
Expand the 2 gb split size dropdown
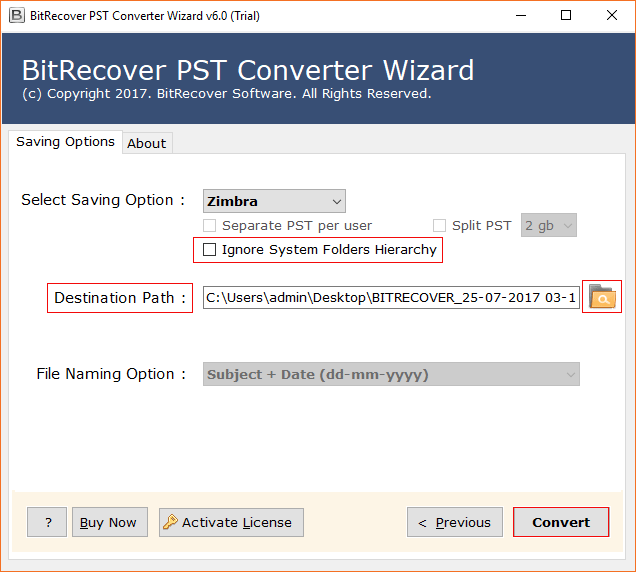[x=549, y=226]
